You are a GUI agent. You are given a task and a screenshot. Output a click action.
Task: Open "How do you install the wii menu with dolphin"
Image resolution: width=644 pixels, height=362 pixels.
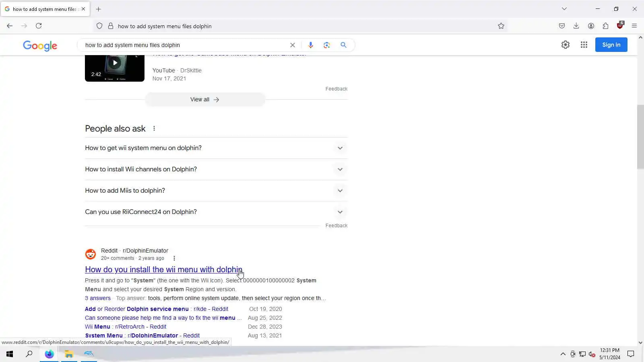163,269
